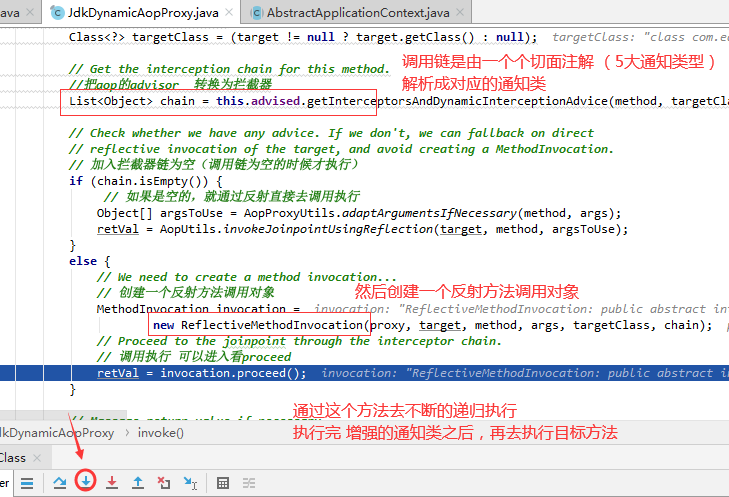Click the Force Step Into red arrow icon
This screenshot has height=497, width=729.
pyautogui.click(x=112, y=483)
